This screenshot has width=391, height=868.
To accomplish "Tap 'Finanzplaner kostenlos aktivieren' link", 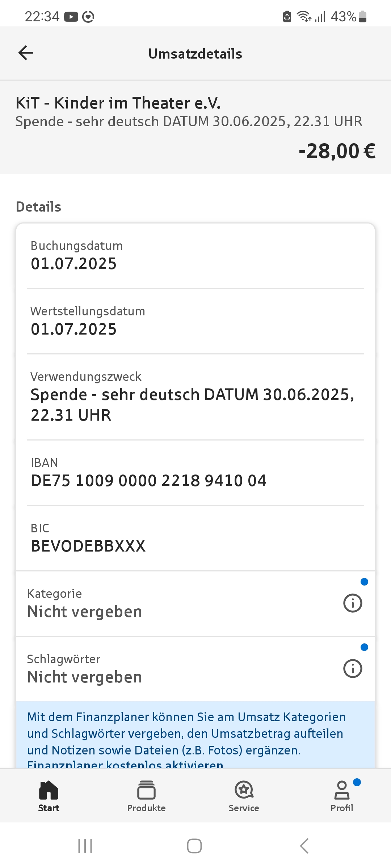I will click(x=125, y=765).
